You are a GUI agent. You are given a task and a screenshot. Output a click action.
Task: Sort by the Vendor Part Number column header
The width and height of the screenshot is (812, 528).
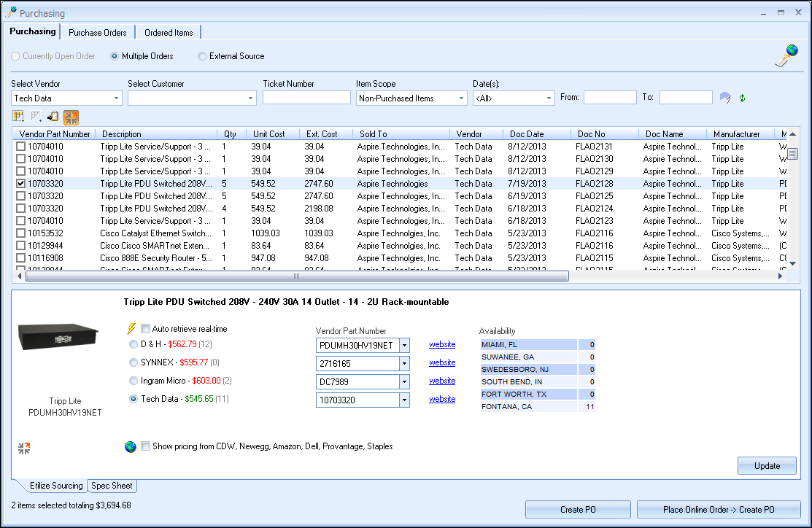point(55,134)
